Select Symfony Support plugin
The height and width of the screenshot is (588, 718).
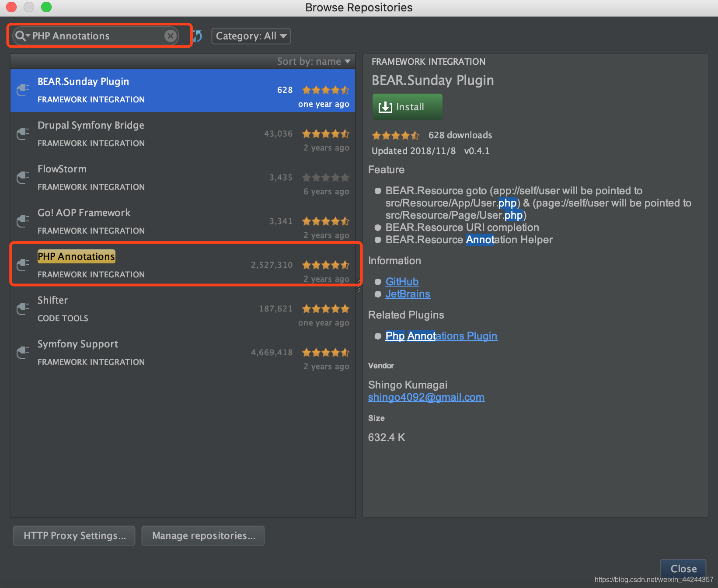click(x=183, y=353)
